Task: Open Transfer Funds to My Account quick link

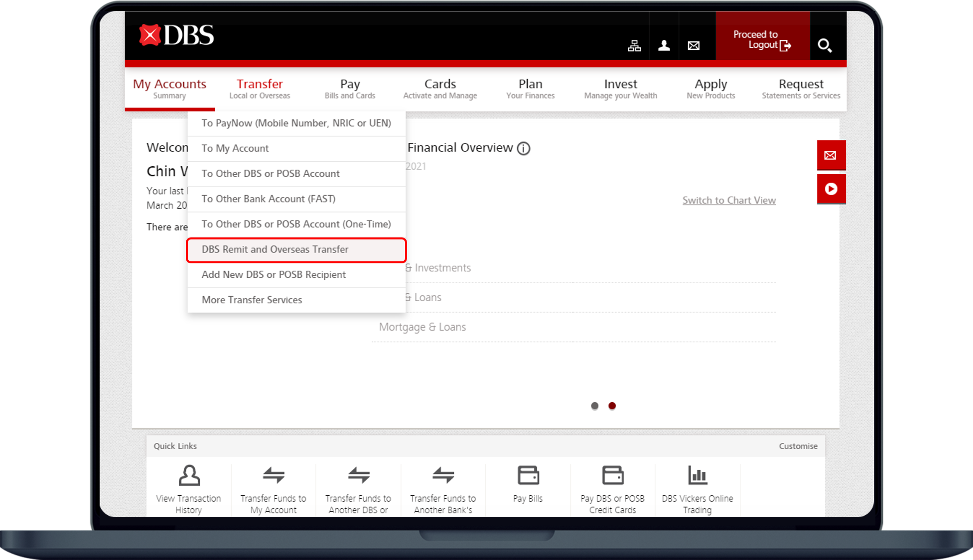Action: (274, 489)
